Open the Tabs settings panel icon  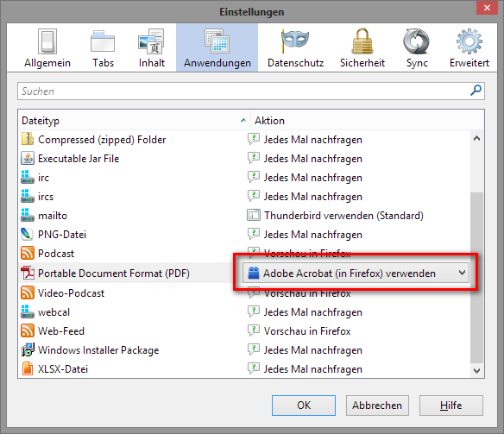(x=103, y=41)
